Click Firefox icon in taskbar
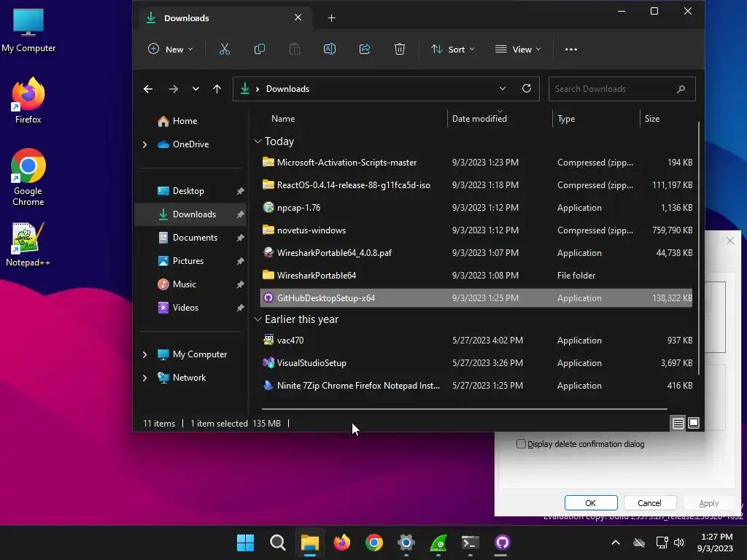 click(342, 542)
